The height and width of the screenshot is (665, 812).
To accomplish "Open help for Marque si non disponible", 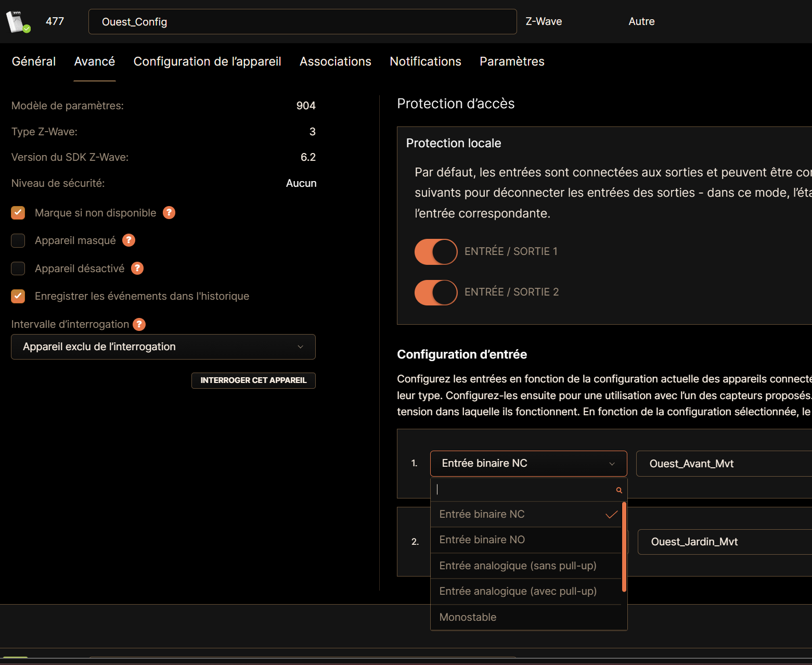I will tap(169, 212).
